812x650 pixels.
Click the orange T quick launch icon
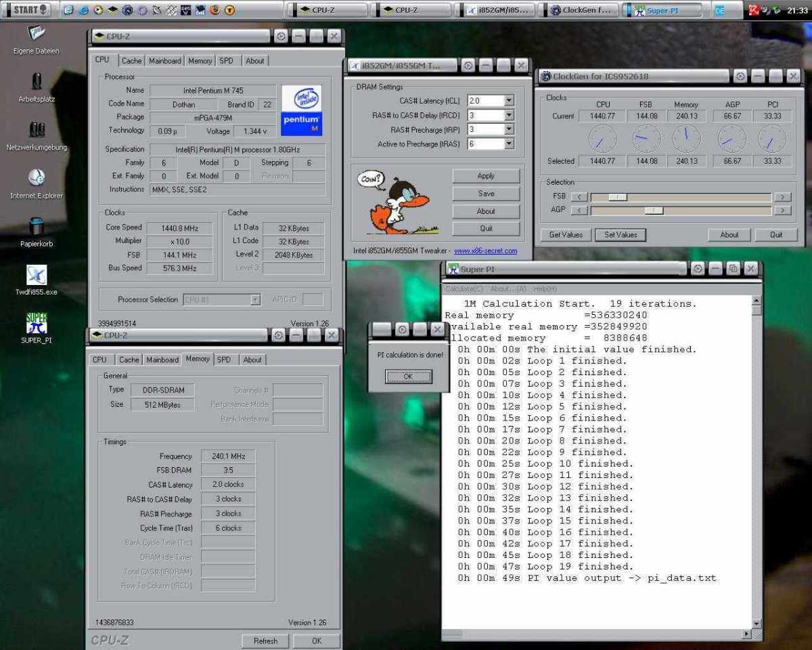coord(230,10)
